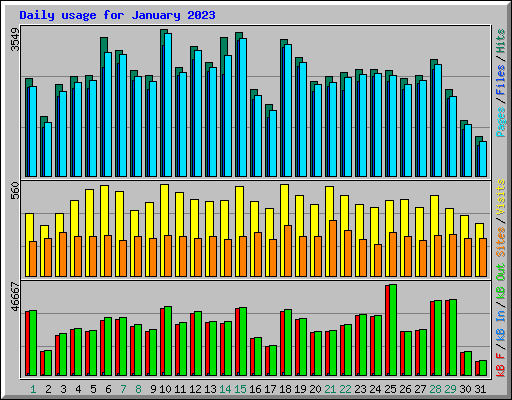This screenshot has width=512, height=400.
Task: Click the 3549 axis value
Action: [15, 39]
